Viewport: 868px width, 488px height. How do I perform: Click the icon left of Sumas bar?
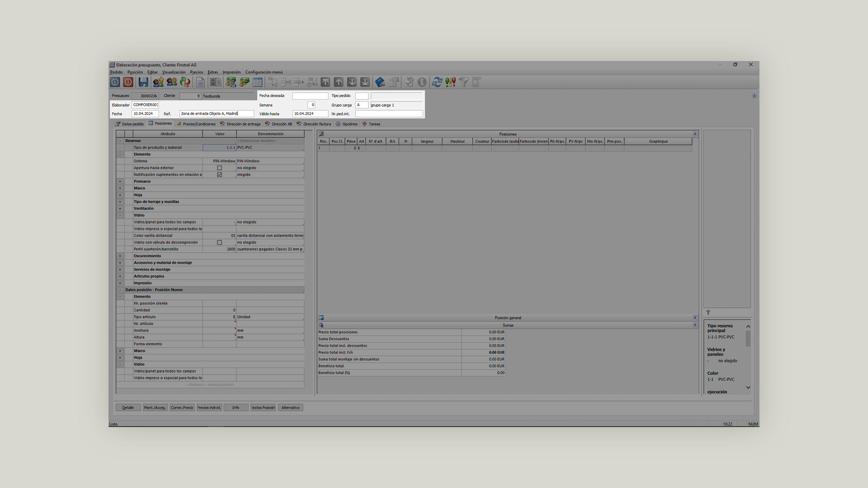[321, 325]
